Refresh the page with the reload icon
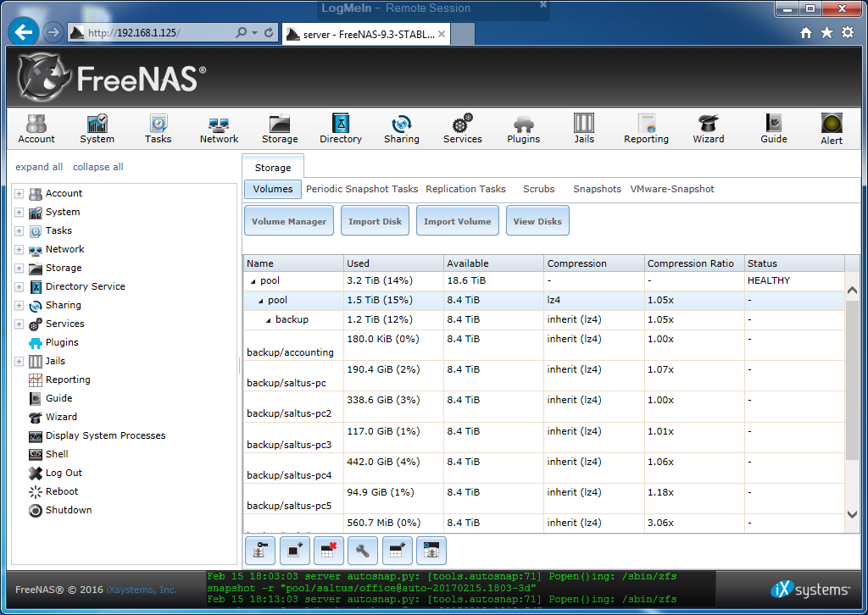868x615 pixels. [269, 33]
